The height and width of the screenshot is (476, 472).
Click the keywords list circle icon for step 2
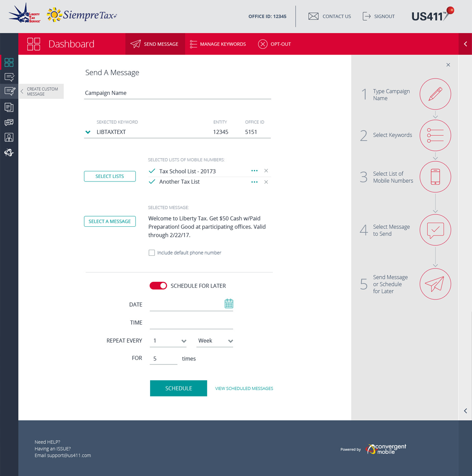pyautogui.click(x=435, y=135)
